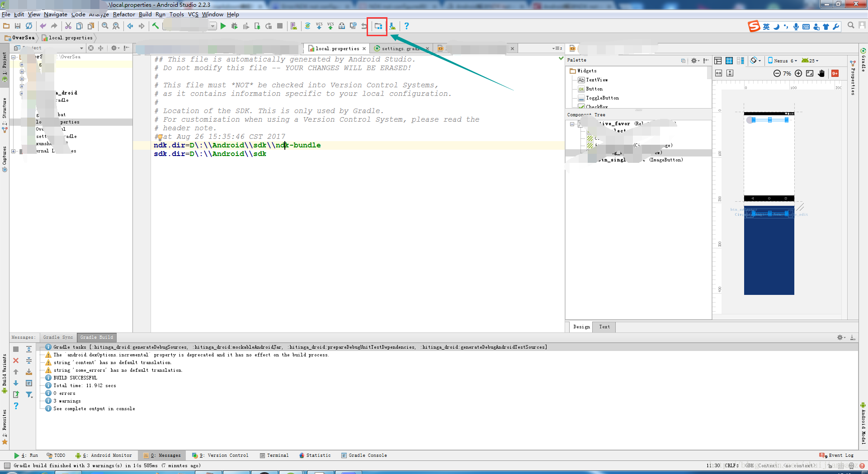Screen dimensions: 868x474
Task: Click the Save All floppy icon
Action: [18, 26]
